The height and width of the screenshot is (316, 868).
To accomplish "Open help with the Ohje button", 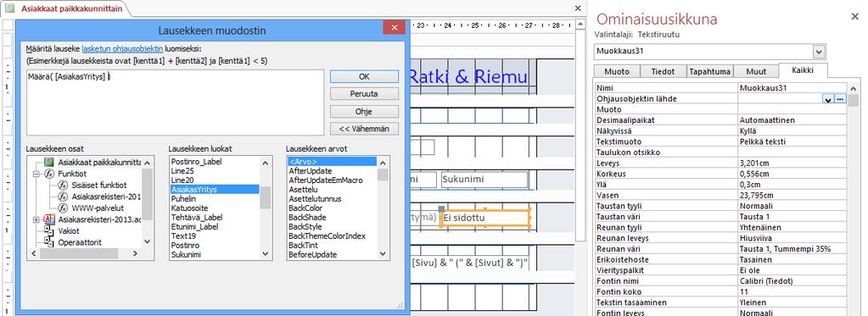I will [x=364, y=111].
